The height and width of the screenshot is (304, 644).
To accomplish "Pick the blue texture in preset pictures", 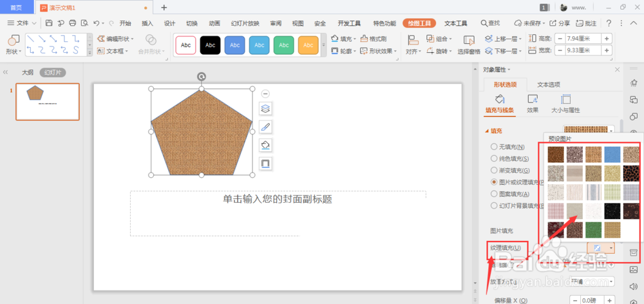I will click(x=612, y=155).
